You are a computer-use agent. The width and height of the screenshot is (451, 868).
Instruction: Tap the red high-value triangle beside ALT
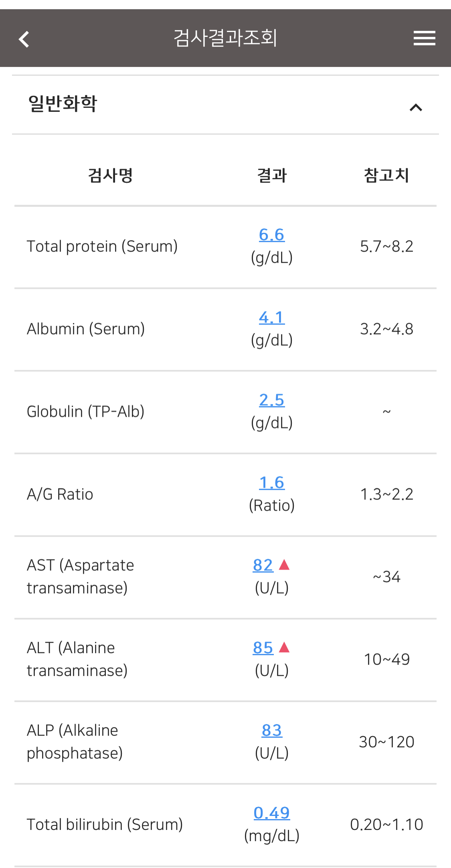[284, 647]
